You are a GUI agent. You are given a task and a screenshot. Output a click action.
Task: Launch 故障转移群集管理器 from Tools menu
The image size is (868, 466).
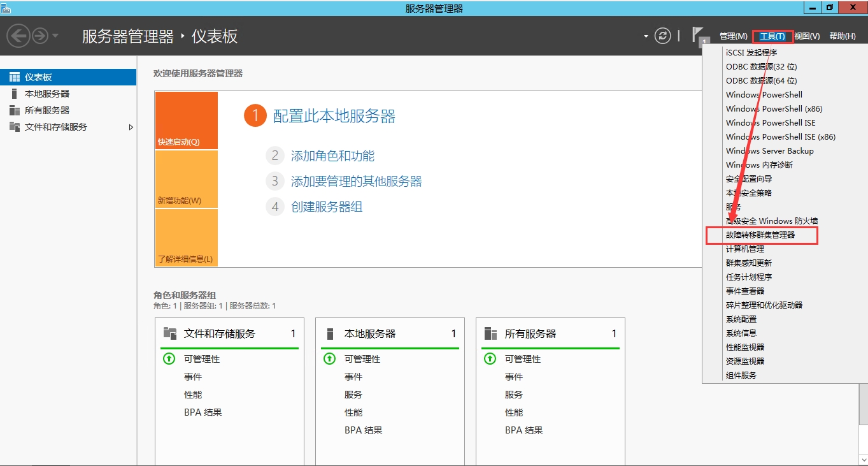click(762, 235)
